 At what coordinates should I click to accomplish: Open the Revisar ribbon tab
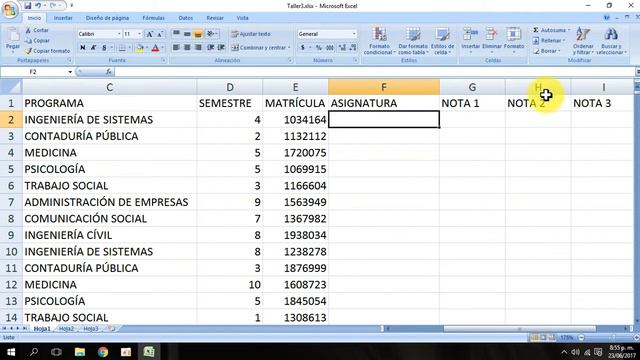pyautogui.click(x=215, y=18)
